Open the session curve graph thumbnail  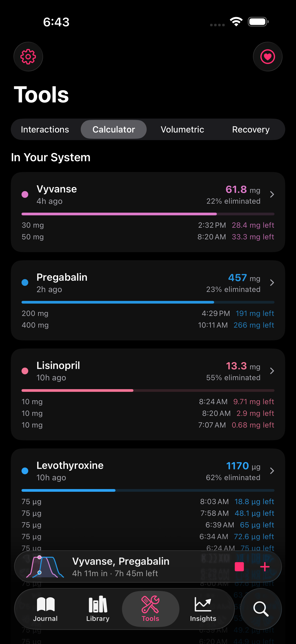tap(45, 567)
